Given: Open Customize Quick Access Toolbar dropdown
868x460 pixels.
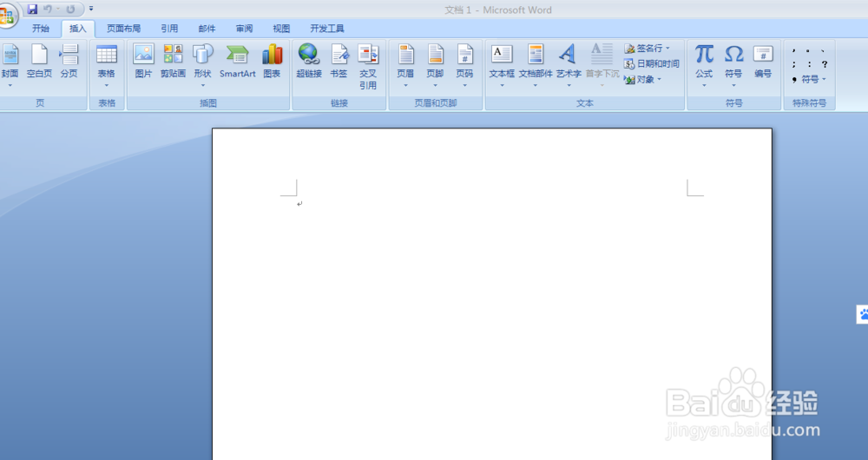Looking at the screenshot, I should point(91,9).
